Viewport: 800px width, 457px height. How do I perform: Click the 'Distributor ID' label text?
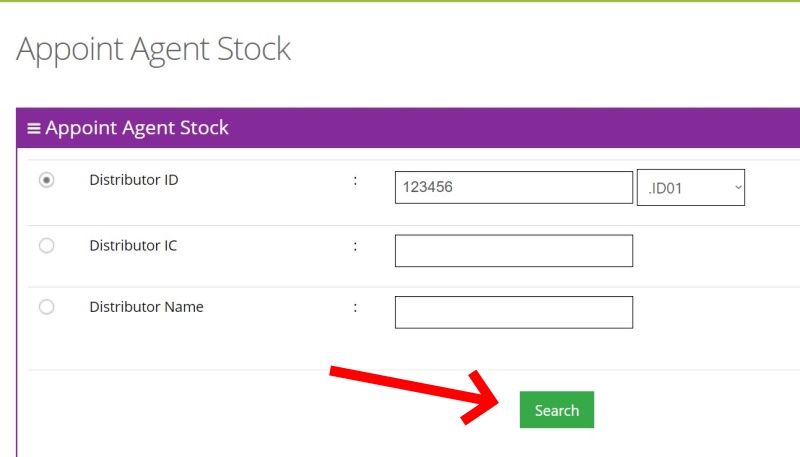pos(134,180)
